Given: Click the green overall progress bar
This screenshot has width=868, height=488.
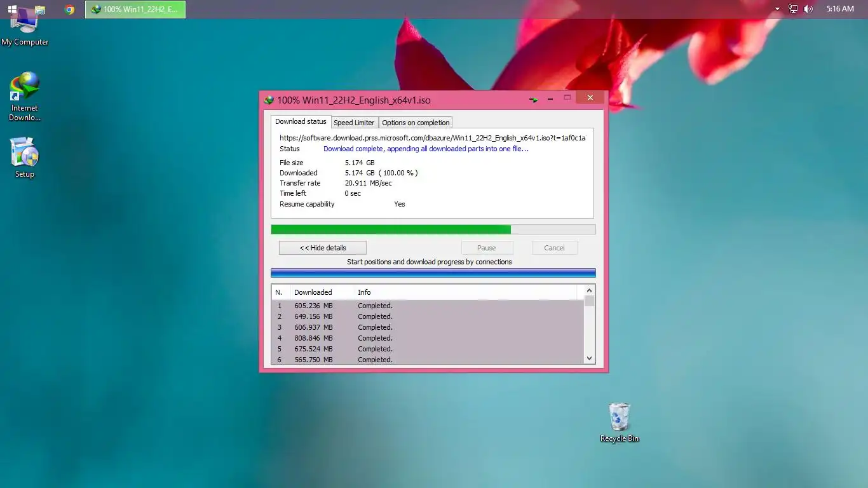Looking at the screenshot, I should [433, 229].
